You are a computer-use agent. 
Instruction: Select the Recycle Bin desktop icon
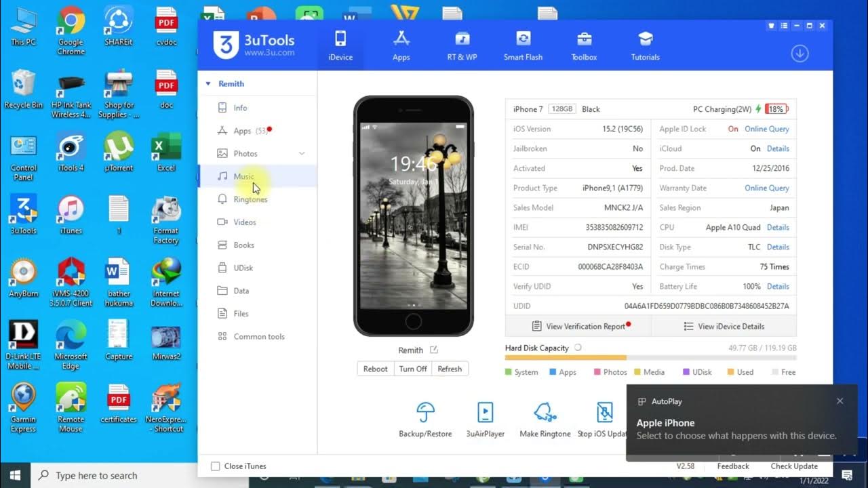(x=23, y=89)
